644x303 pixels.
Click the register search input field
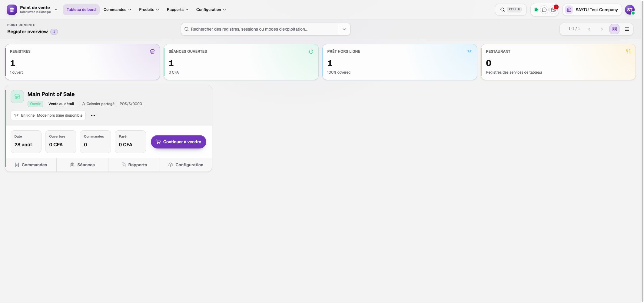260,29
